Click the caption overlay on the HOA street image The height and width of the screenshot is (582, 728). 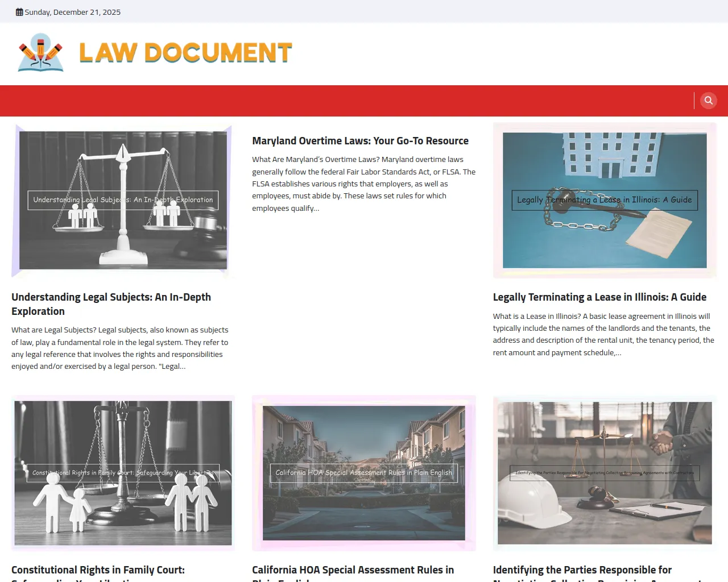pyautogui.click(x=363, y=473)
